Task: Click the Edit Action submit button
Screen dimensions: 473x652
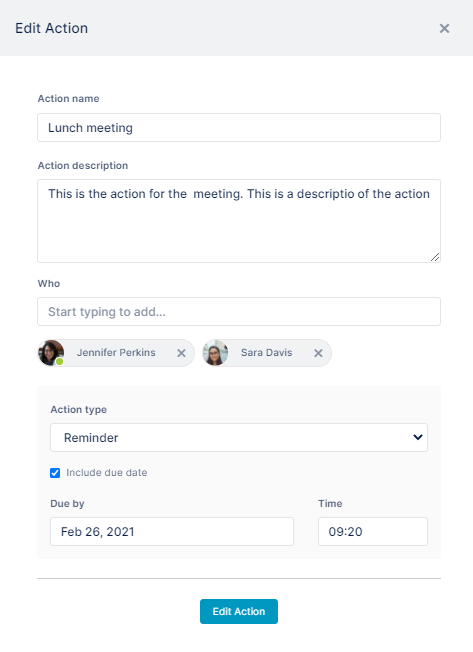Action: pyautogui.click(x=239, y=611)
